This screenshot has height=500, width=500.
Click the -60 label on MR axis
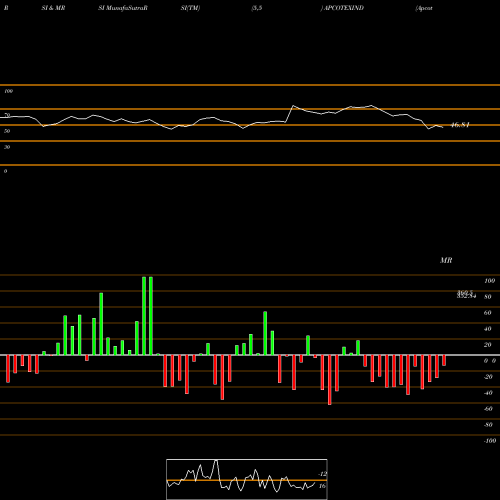pos(488,409)
